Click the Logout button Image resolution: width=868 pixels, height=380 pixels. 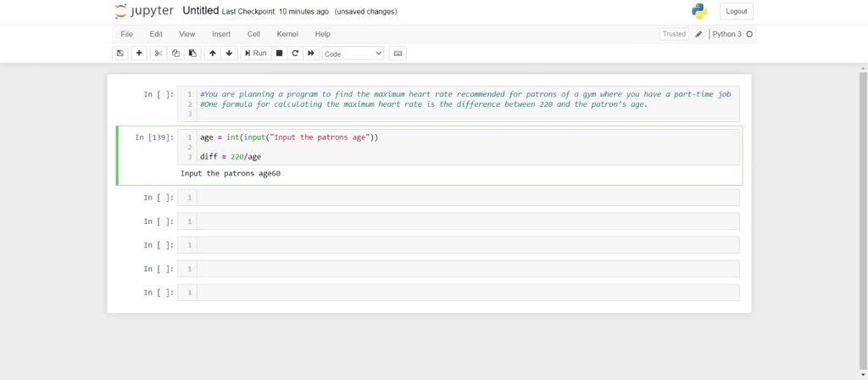click(736, 11)
